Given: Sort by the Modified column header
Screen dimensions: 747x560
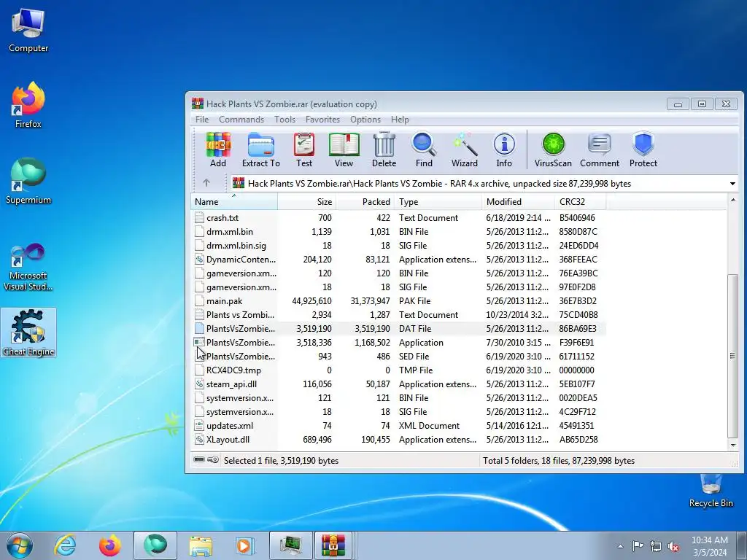Looking at the screenshot, I should tap(519, 202).
